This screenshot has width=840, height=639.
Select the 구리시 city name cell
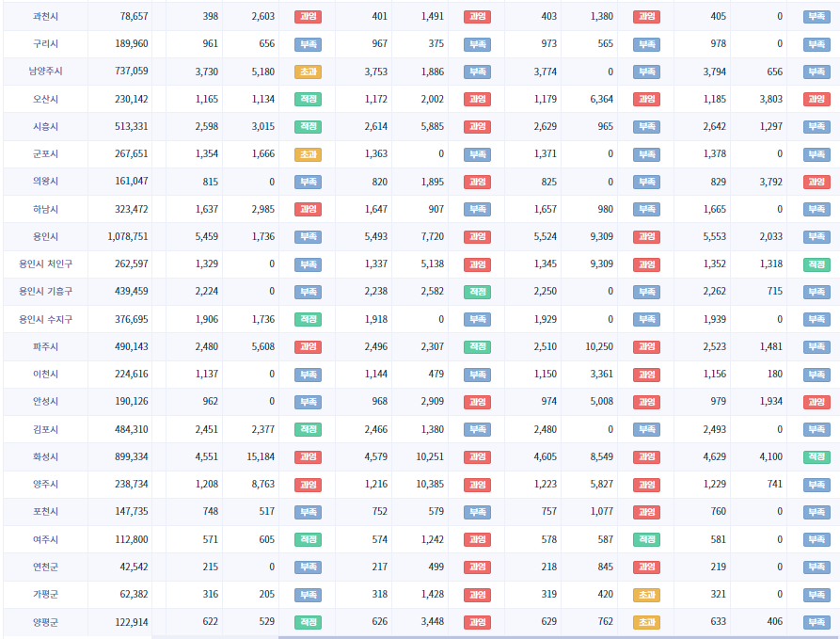[45, 44]
